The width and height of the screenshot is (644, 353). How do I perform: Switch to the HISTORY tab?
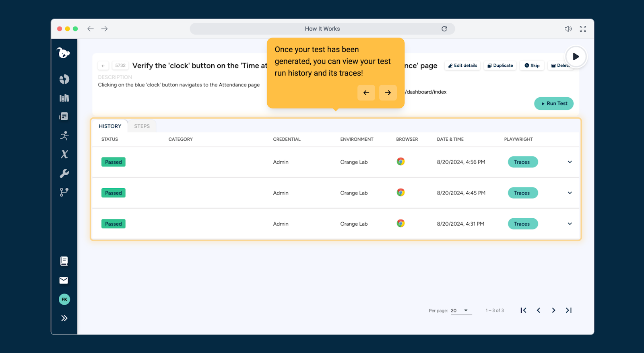click(x=110, y=126)
